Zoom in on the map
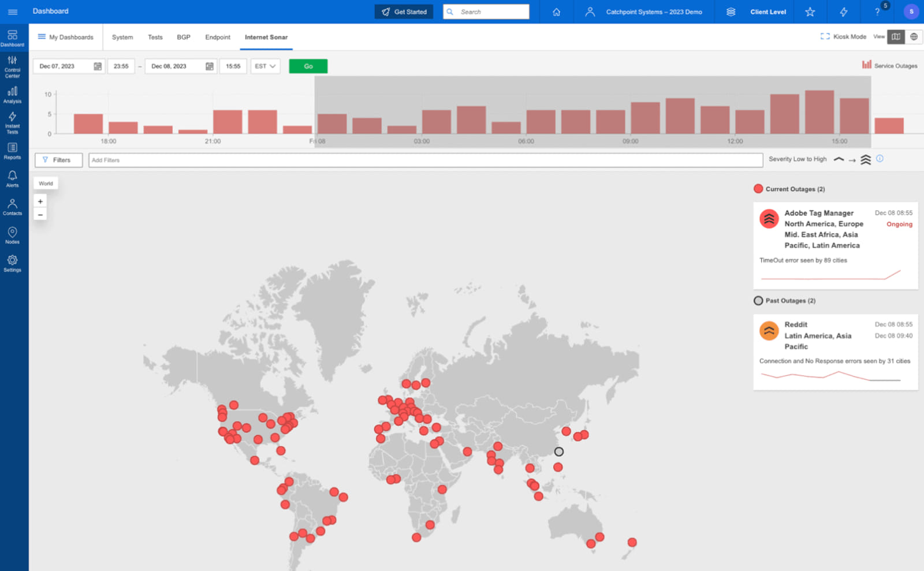The height and width of the screenshot is (571, 924). click(x=40, y=201)
